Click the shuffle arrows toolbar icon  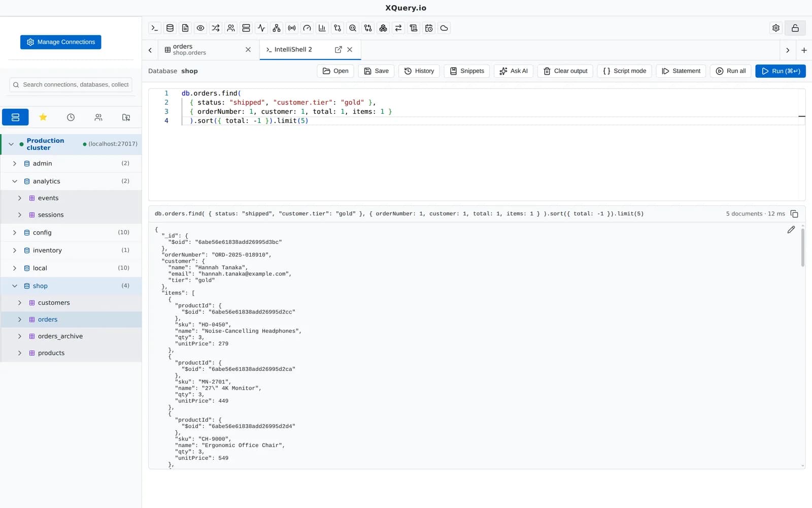pos(216,28)
